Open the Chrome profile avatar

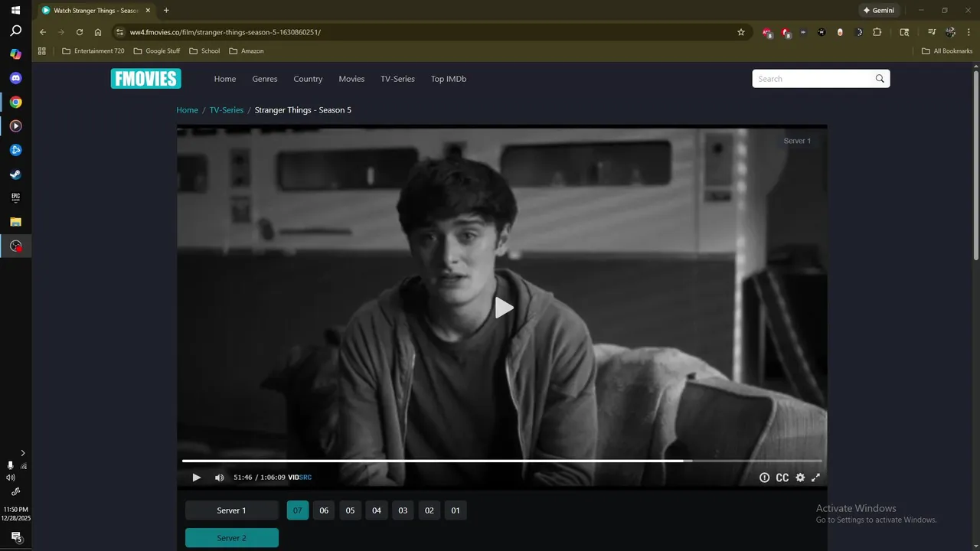[950, 32]
